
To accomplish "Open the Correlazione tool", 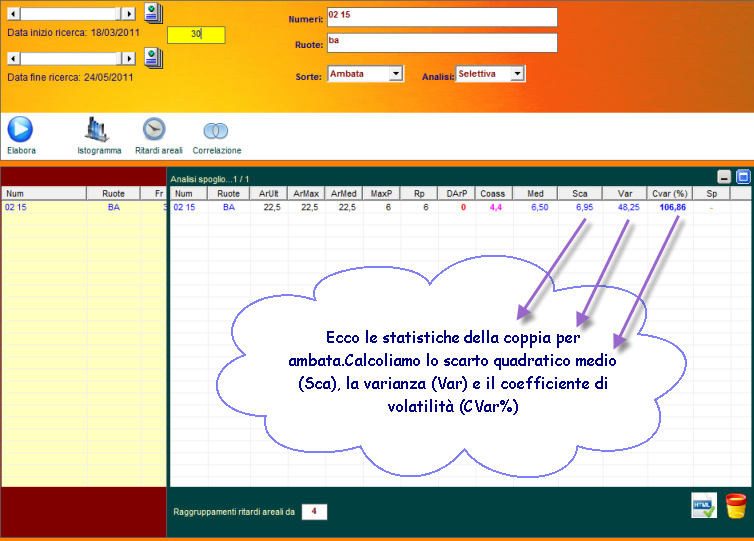I will 215,130.
